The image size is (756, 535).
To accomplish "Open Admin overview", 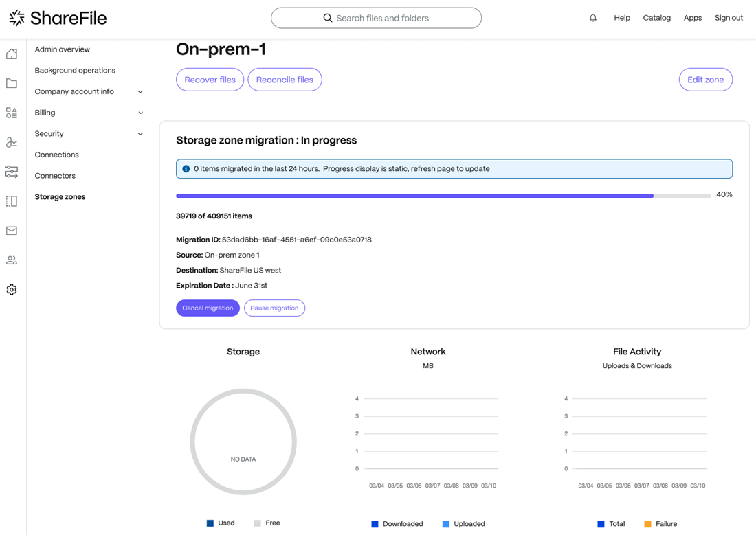I will 62,49.
